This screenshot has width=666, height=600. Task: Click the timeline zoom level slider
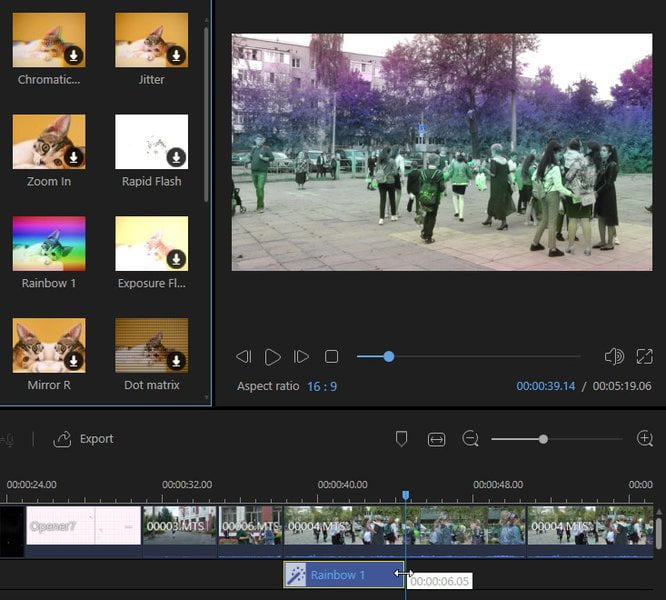pyautogui.click(x=557, y=439)
